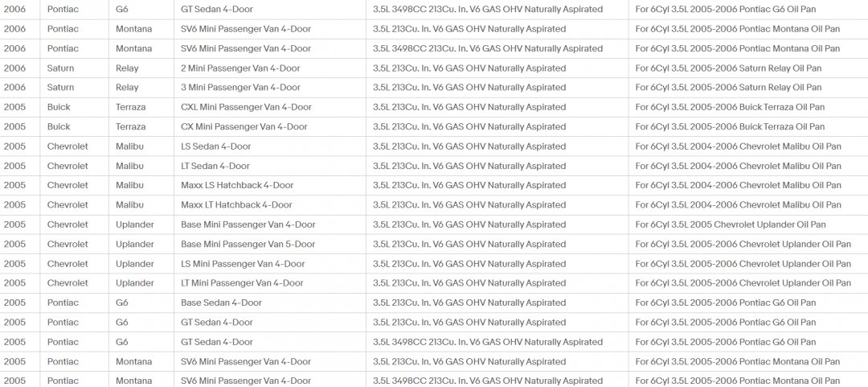Select the Saturn make cell in the '2 Mini' row
This screenshot has height=387, width=868.
pyautogui.click(x=74, y=68)
